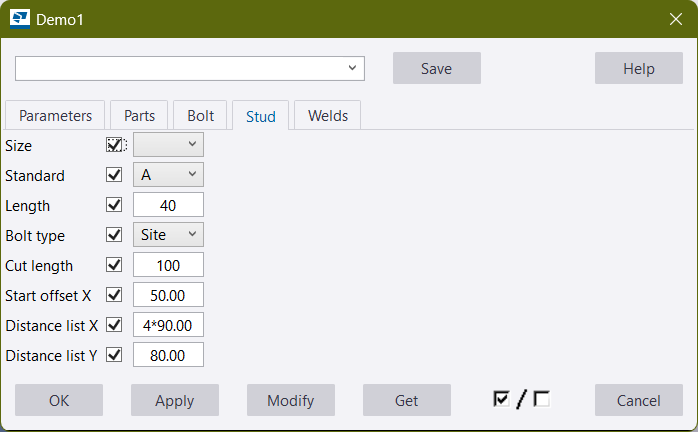Uncheck the Length checkbox
Screen dimensions: 698x432
click(114, 205)
